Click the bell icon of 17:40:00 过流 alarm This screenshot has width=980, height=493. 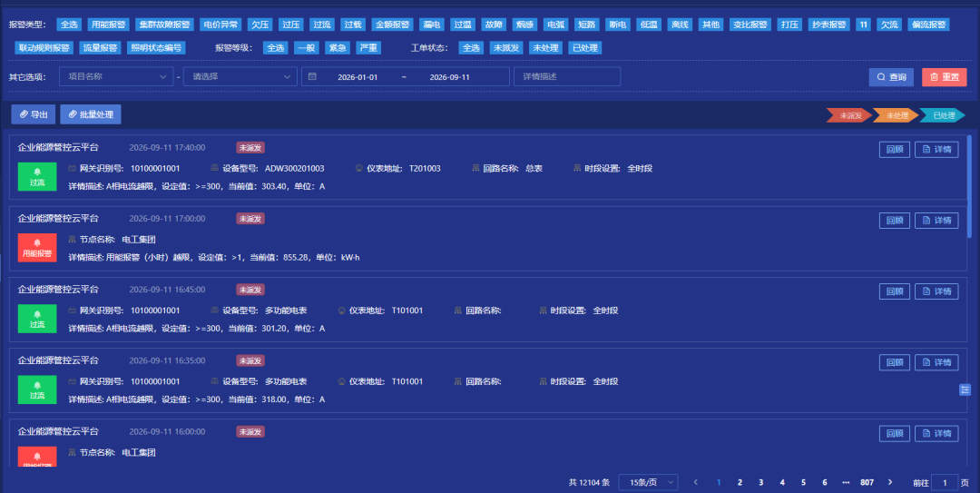click(x=37, y=172)
